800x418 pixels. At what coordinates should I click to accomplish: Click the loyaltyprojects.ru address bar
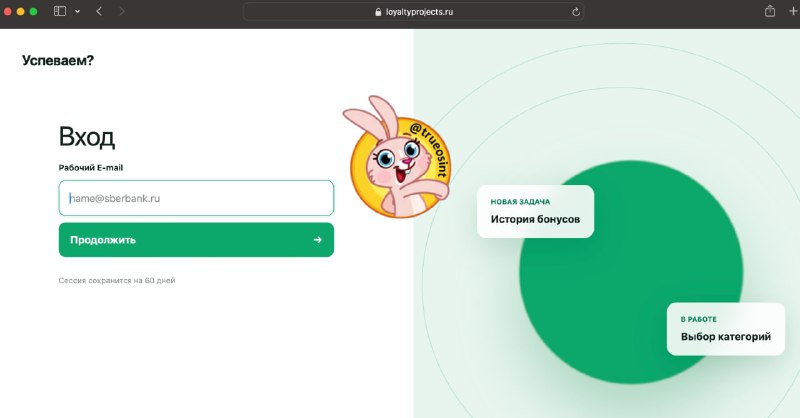pos(413,12)
